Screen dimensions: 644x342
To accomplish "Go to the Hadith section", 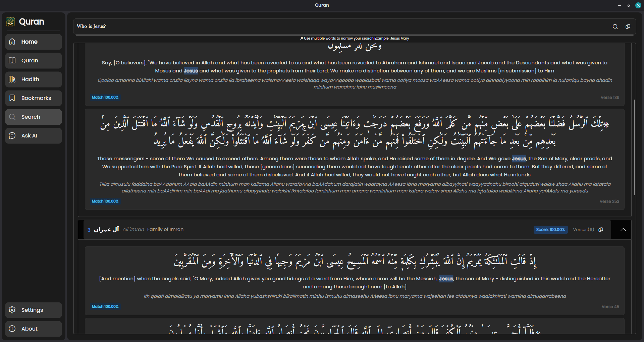I will click(x=34, y=79).
